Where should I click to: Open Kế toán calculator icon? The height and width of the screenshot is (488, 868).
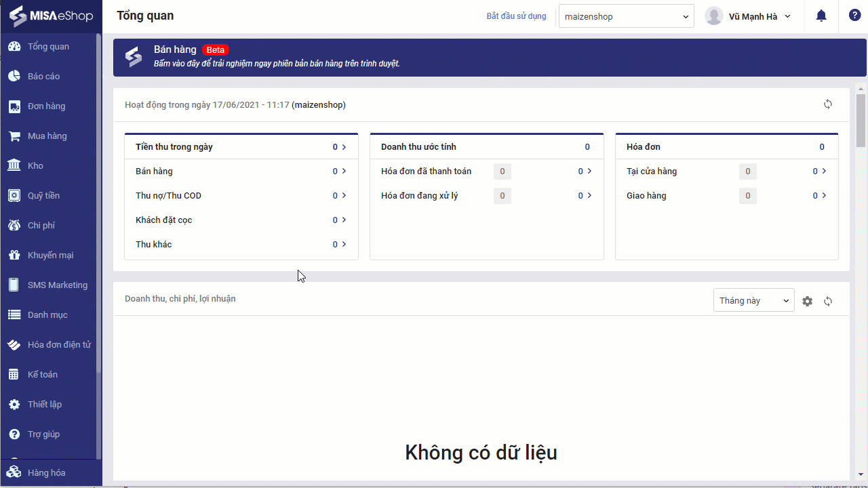[x=14, y=375]
